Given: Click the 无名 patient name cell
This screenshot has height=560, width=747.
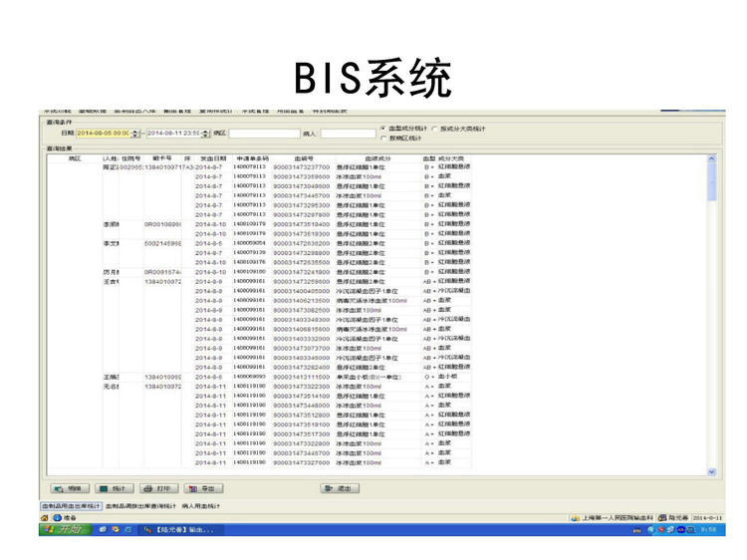Looking at the screenshot, I should (x=111, y=387).
